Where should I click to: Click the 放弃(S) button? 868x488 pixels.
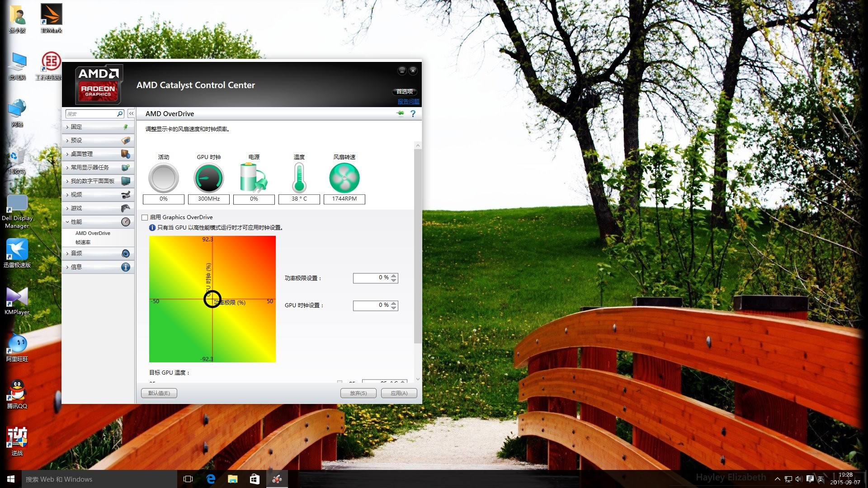(x=359, y=393)
